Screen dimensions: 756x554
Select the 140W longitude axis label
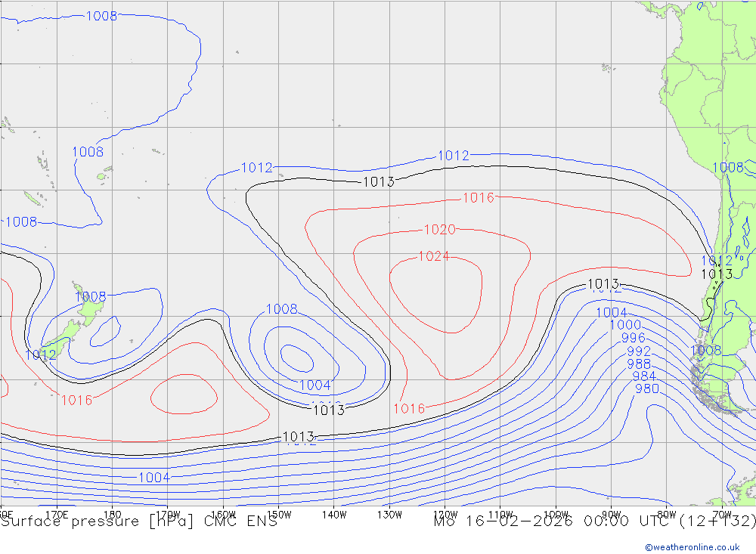334,515
